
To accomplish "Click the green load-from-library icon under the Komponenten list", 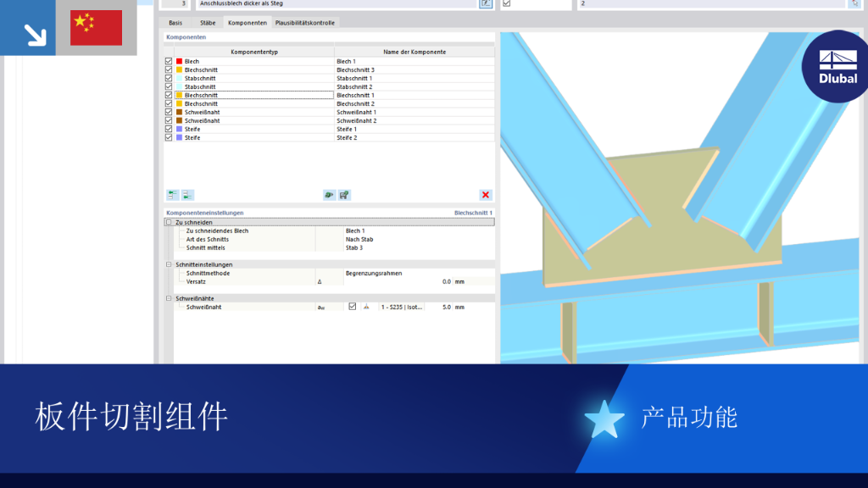I will click(x=329, y=195).
